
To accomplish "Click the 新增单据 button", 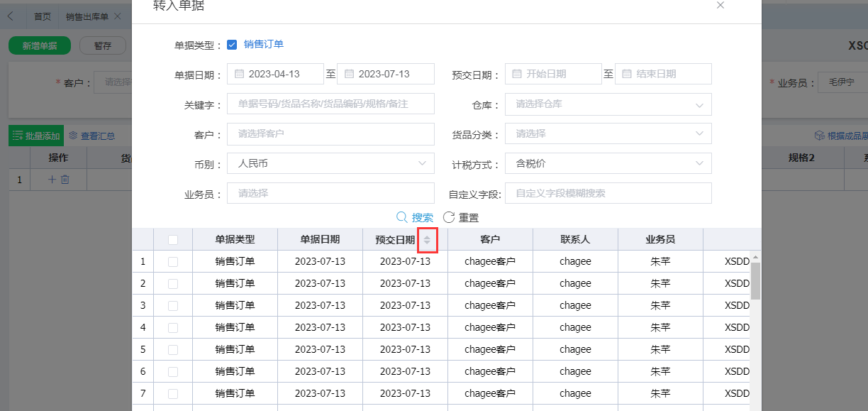I will click(x=40, y=45).
